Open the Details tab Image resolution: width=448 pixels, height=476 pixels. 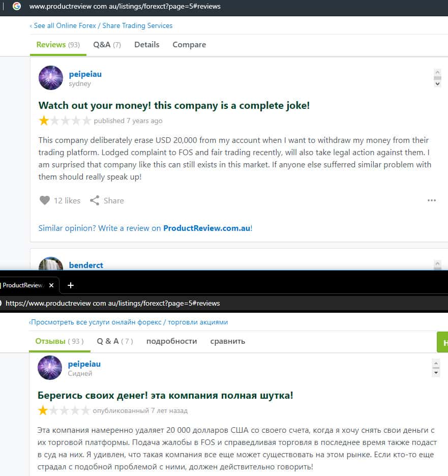[x=146, y=45]
